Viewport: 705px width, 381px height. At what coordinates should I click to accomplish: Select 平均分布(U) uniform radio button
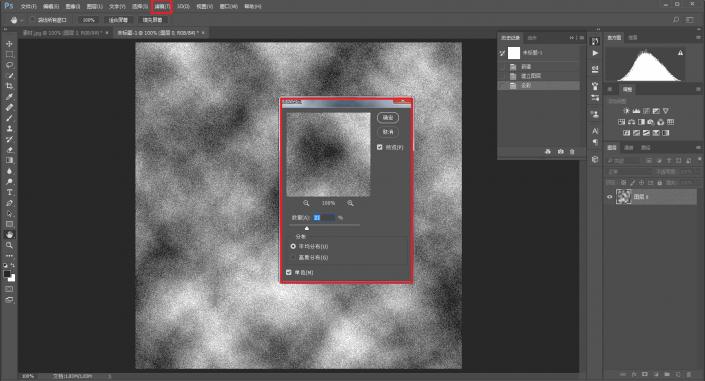click(x=293, y=246)
